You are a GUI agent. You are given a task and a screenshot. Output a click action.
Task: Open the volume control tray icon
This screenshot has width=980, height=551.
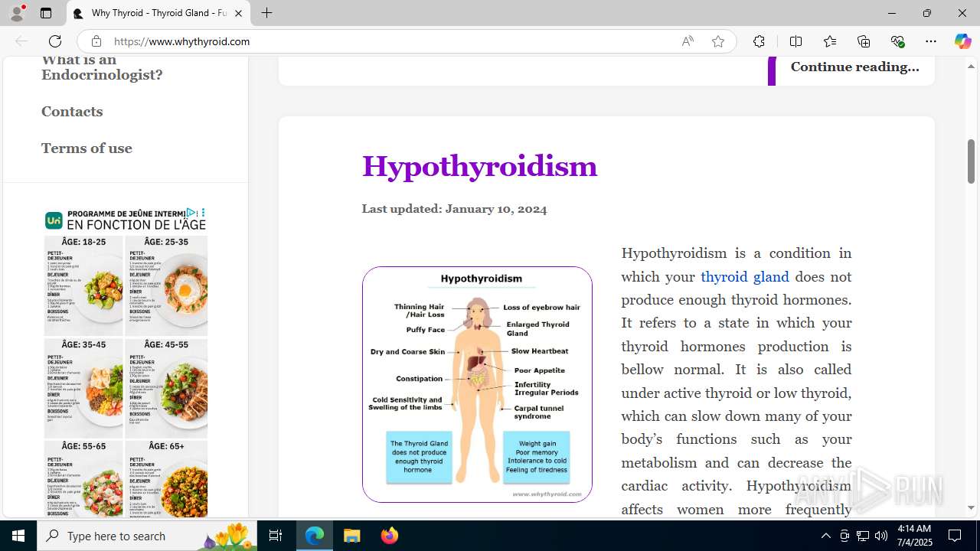pos(881,536)
